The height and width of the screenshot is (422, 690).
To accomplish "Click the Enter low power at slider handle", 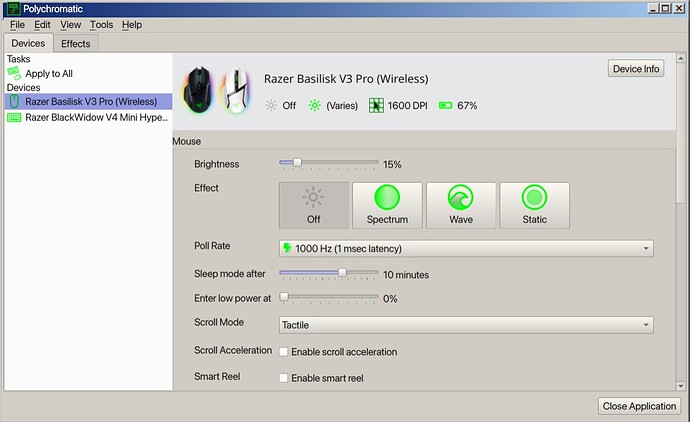I will pyautogui.click(x=284, y=297).
